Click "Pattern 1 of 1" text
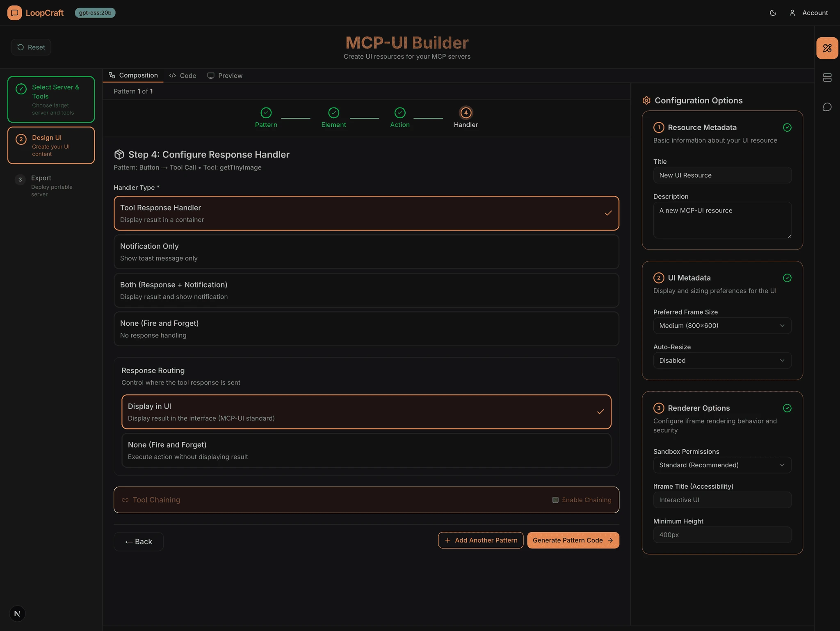The image size is (840, 631). click(133, 91)
